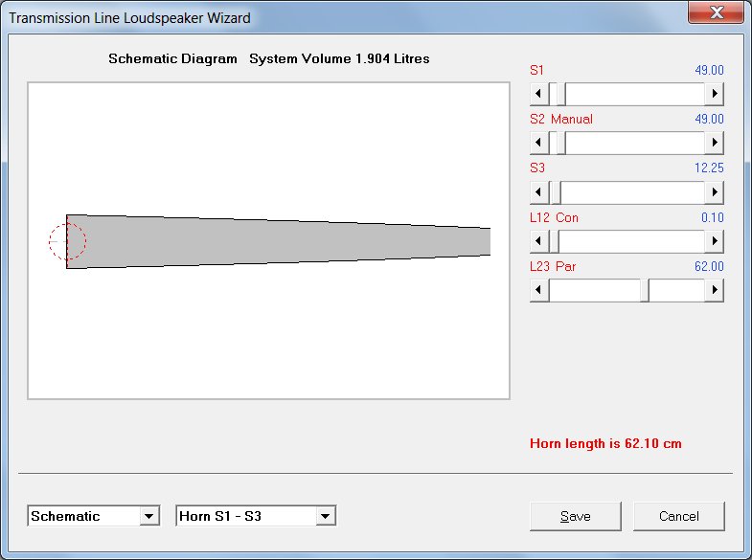Click the L12 Con label

tap(554, 218)
